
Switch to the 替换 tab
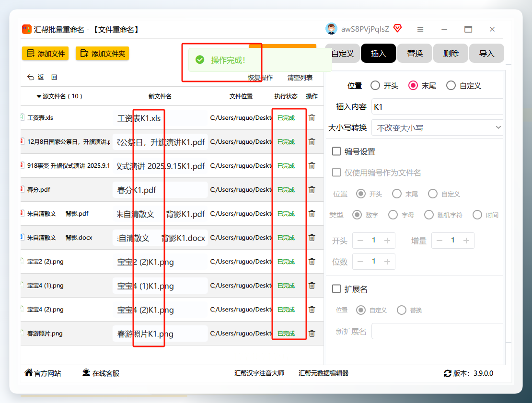click(x=415, y=53)
